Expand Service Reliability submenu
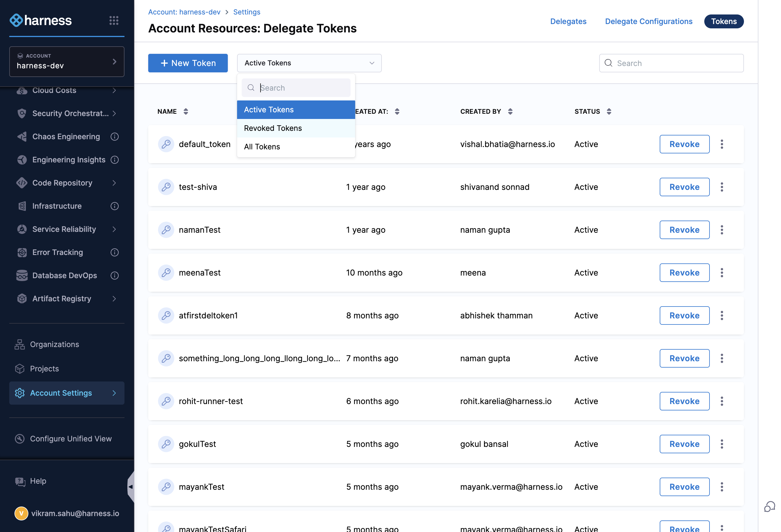Image resolution: width=781 pixels, height=532 pixels. 114,229
